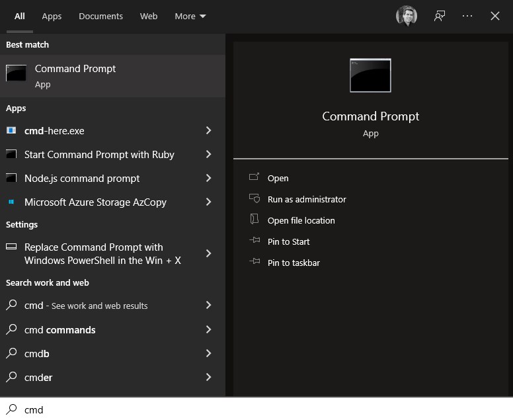Open the More filter dropdown

(190, 16)
